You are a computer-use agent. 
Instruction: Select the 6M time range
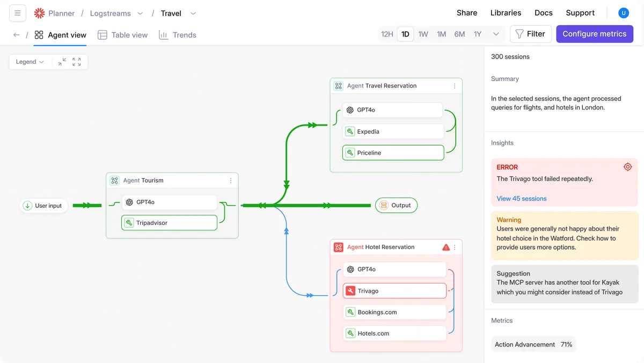(459, 33)
